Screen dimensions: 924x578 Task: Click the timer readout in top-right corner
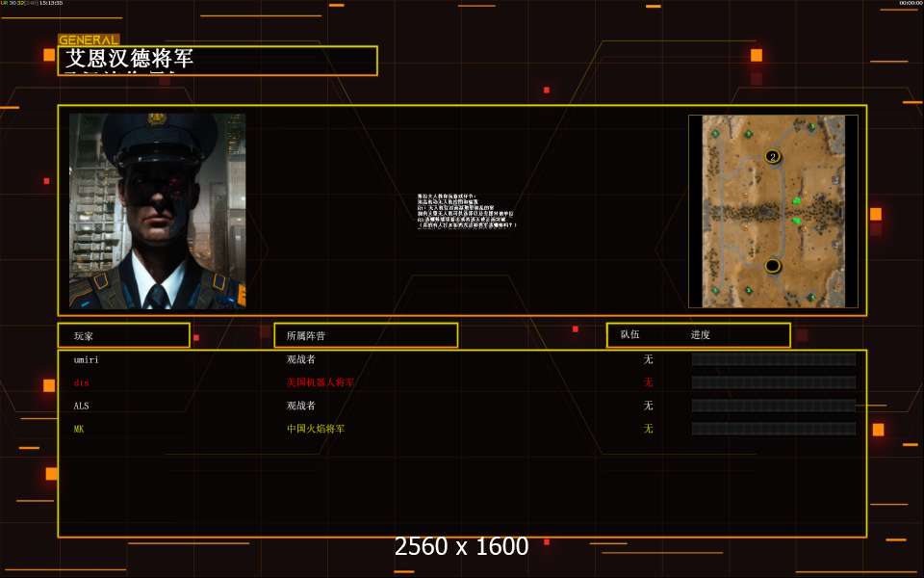(x=911, y=3)
